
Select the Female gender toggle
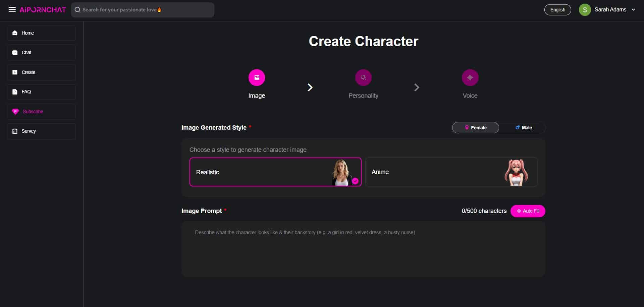click(x=475, y=128)
